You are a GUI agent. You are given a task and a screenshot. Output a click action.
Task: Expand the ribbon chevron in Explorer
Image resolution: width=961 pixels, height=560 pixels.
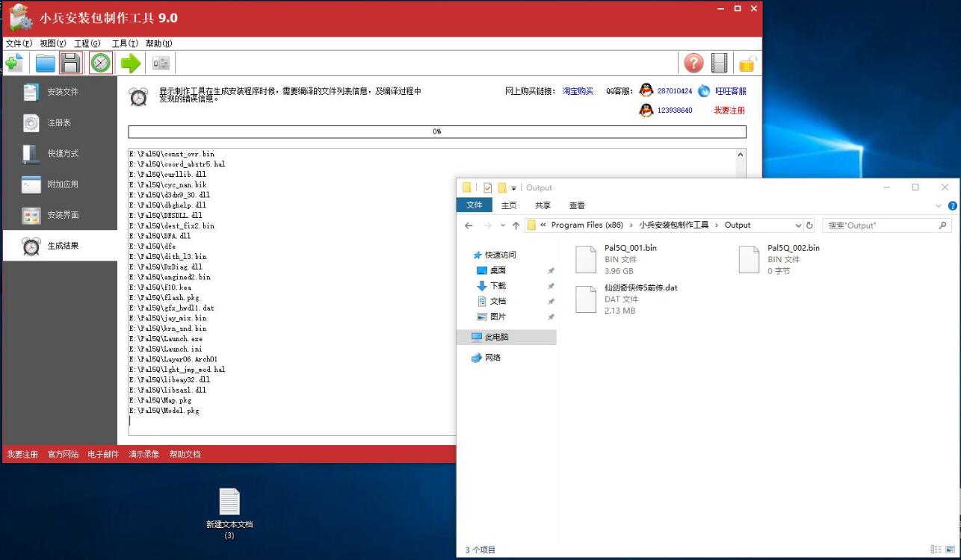coord(938,205)
